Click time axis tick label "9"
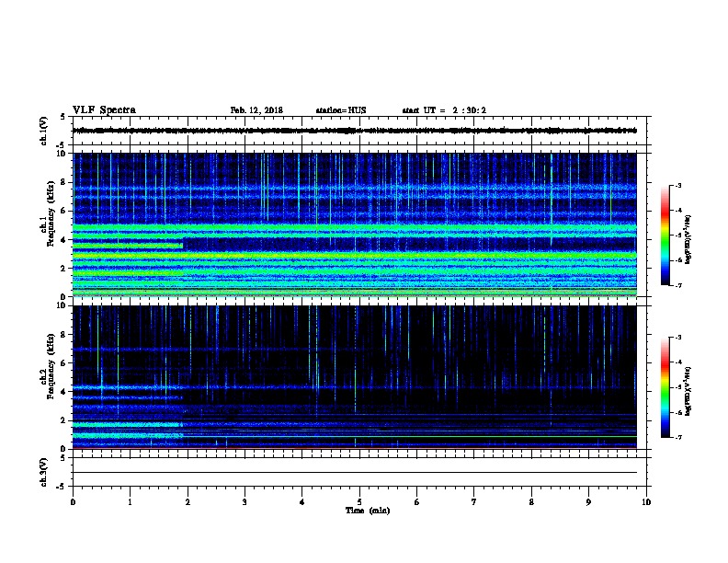This screenshot has height=563, width=728. click(x=588, y=501)
